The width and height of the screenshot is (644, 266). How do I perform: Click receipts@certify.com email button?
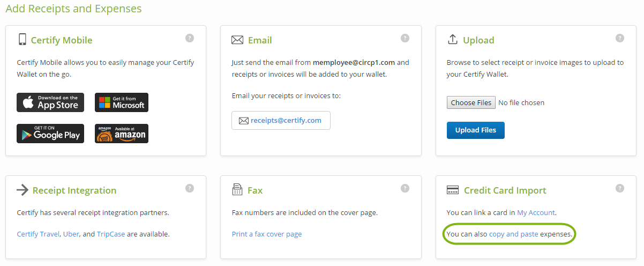281,121
